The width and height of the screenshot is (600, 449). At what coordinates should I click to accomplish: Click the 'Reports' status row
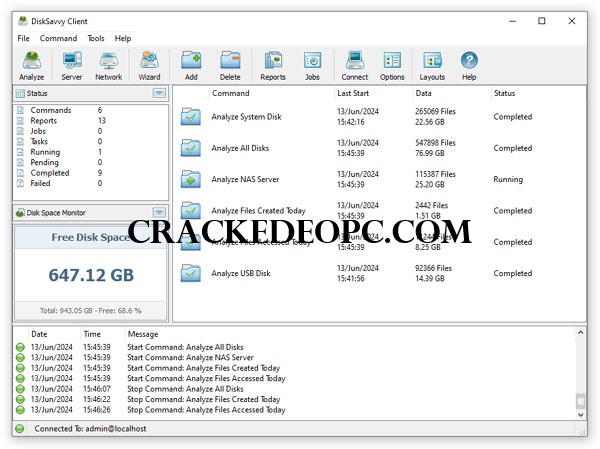coord(59,121)
